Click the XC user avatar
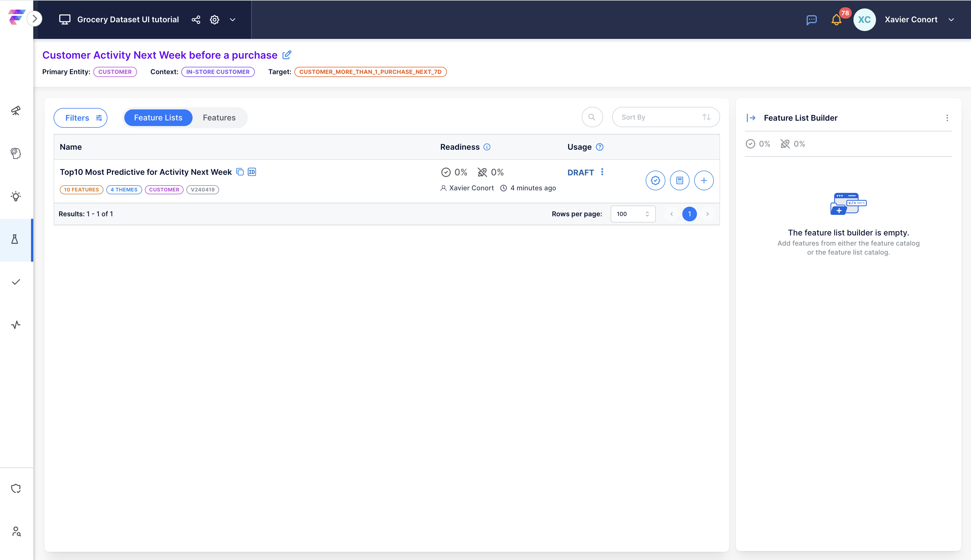Screen dimensions: 971x560 coord(864,20)
